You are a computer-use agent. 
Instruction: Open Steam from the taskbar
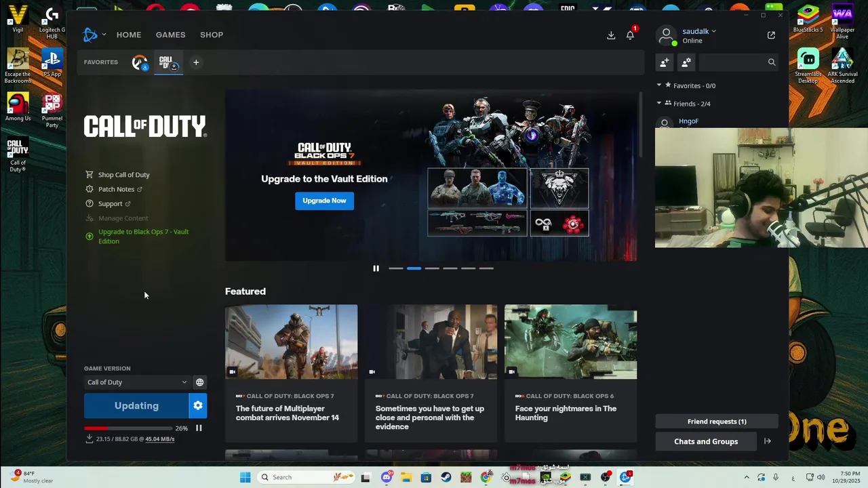click(446, 477)
